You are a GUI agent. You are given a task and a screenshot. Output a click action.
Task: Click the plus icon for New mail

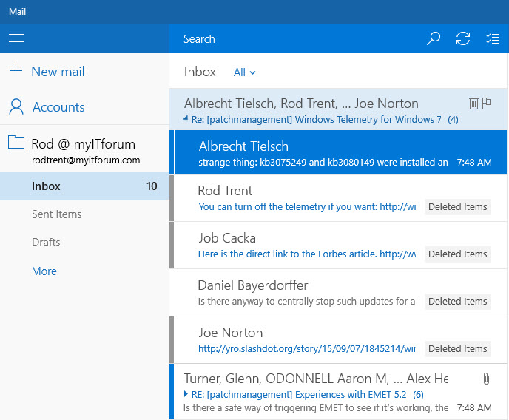[16, 72]
